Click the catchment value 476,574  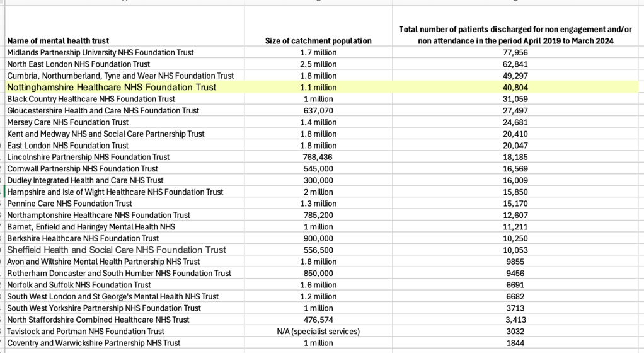(x=318, y=320)
